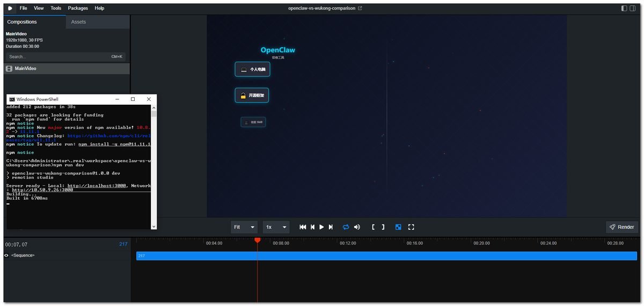Open the Help menu
Viewport: 644px width, 306px height.
click(99, 8)
